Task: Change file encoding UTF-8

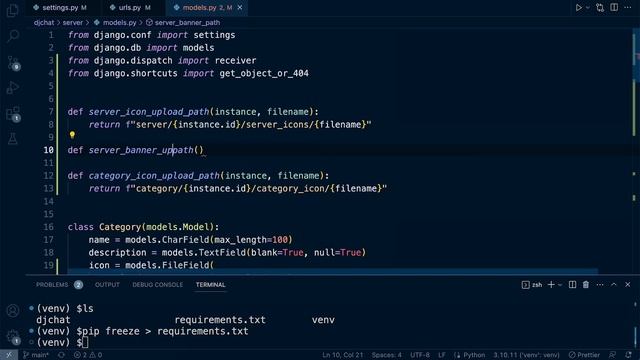Action: pos(420,355)
